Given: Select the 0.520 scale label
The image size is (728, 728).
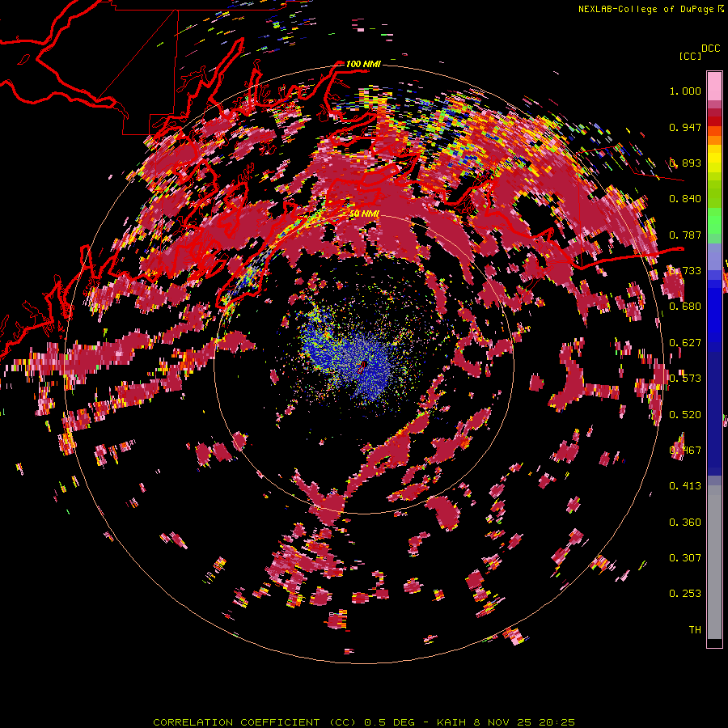Looking at the screenshot, I should [x=685, y=415].
